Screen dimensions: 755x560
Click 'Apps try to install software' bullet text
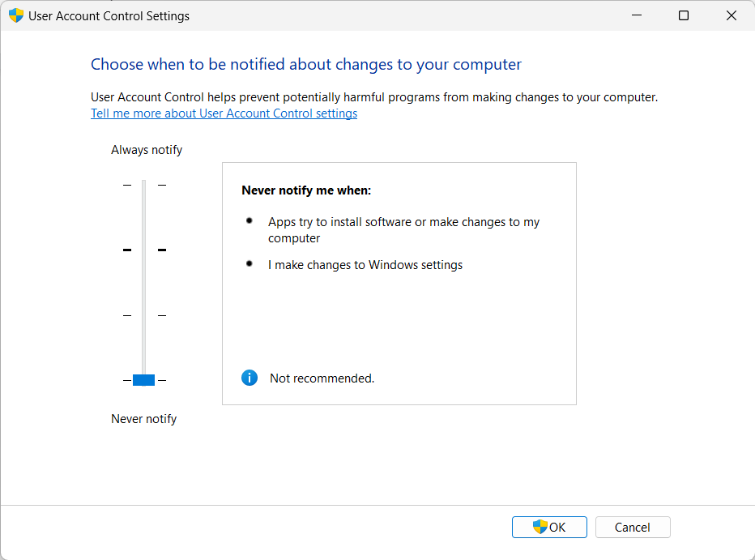403,229
